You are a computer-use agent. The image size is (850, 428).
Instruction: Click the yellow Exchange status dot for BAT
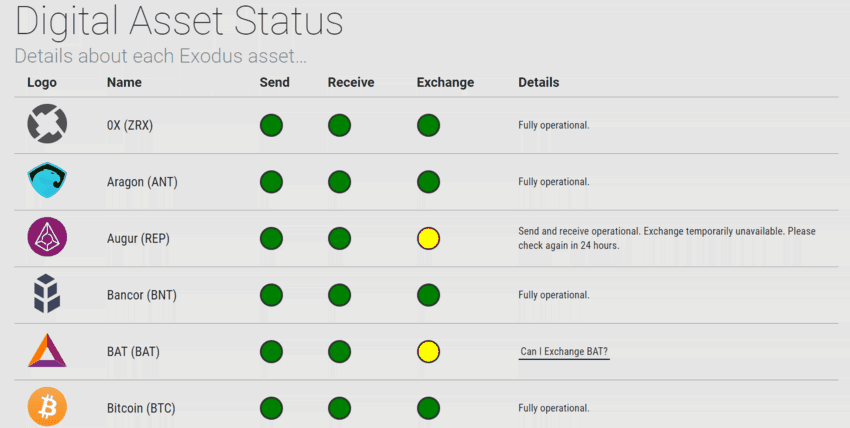428,352
